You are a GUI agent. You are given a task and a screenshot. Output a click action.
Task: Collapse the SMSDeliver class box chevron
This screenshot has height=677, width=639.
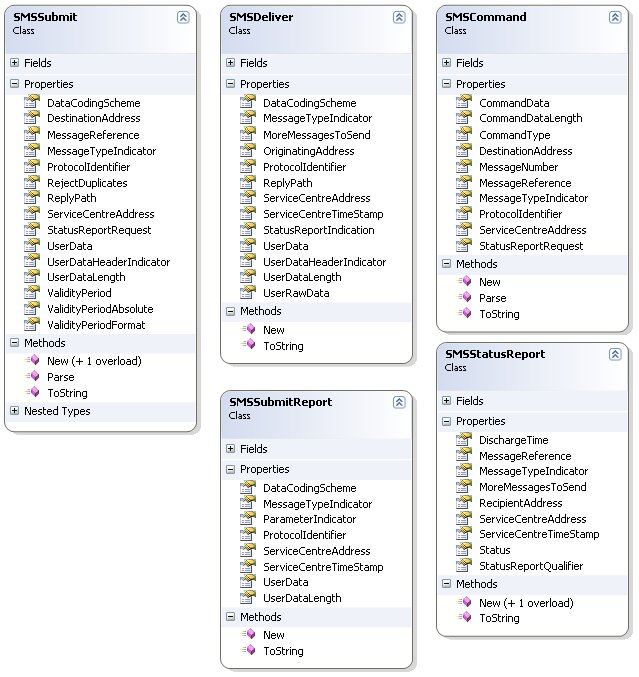point(399,17)
